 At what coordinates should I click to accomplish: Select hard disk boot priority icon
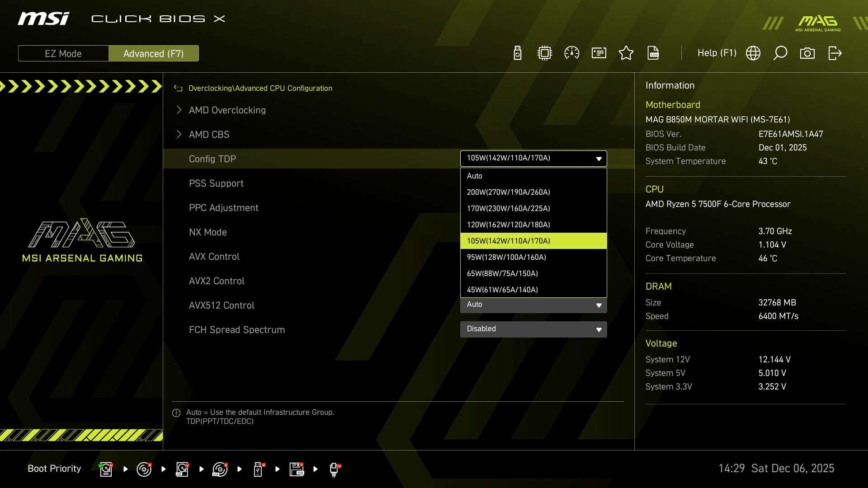click(106, 469)
